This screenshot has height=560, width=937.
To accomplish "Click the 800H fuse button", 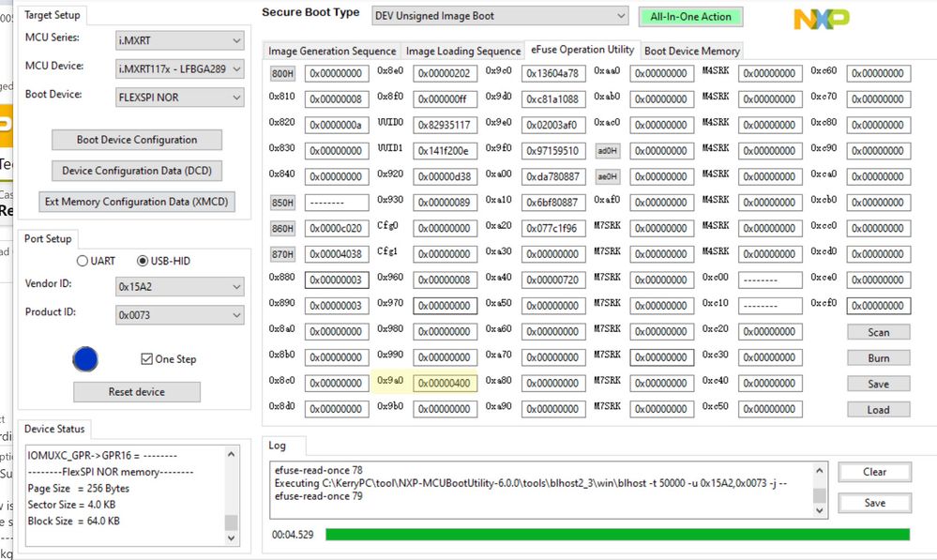I will pos(282,73).
